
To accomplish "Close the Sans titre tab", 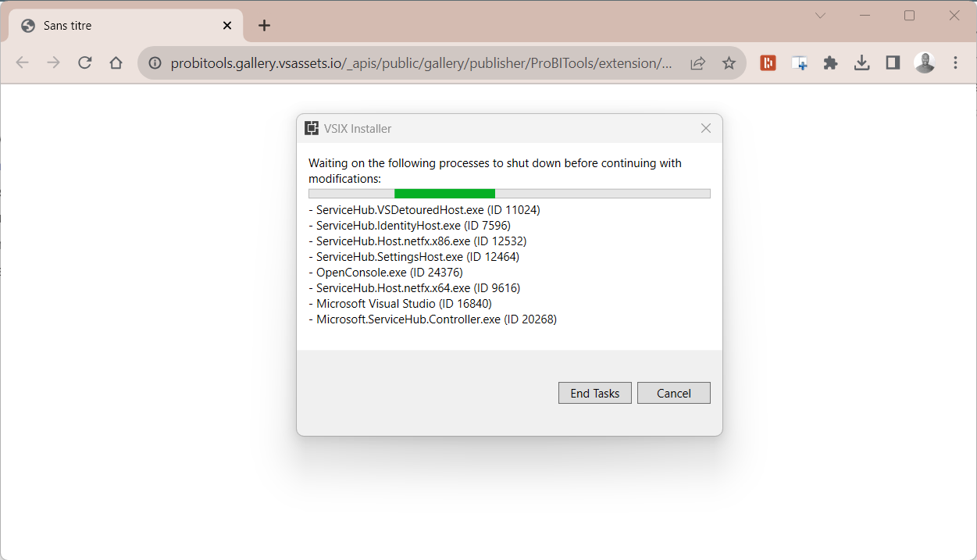I will coord(227,25).
